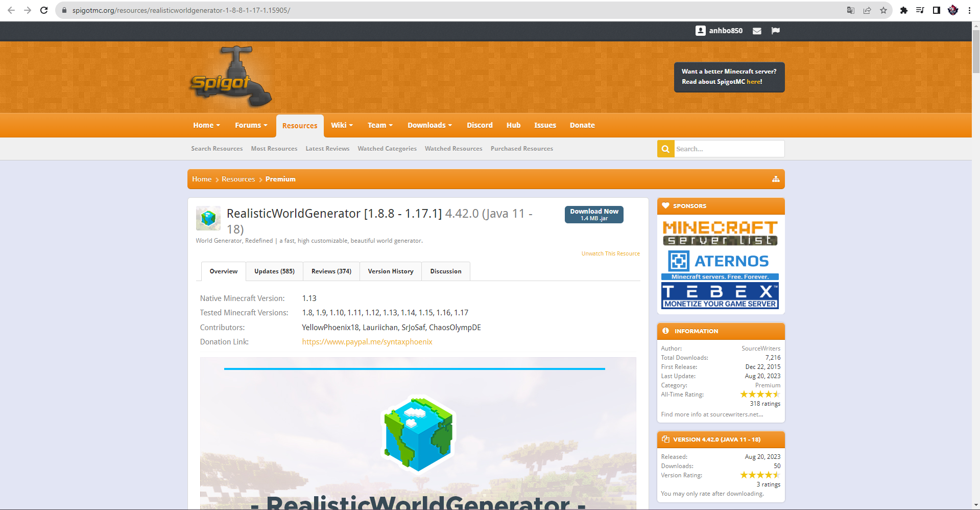Screen dimensions: 980x510
Task: Switch to the Discussion tab
Action: 446,271
